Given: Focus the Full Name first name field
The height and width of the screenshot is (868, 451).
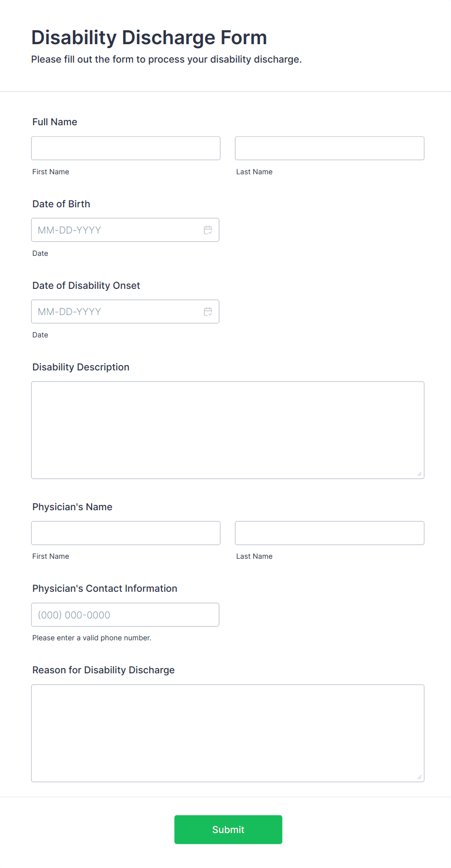Looking at the screenshot, I should point(126,148).
